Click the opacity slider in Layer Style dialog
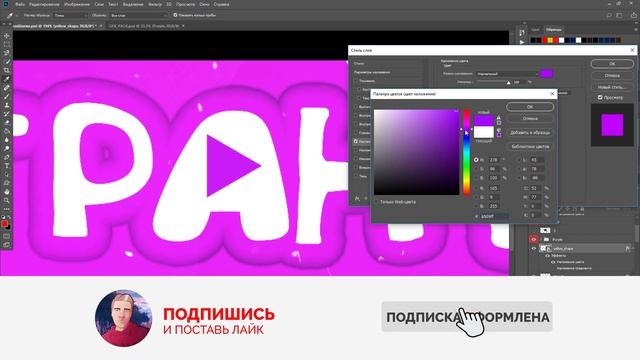640x360 pixels. tap(493, 82)
